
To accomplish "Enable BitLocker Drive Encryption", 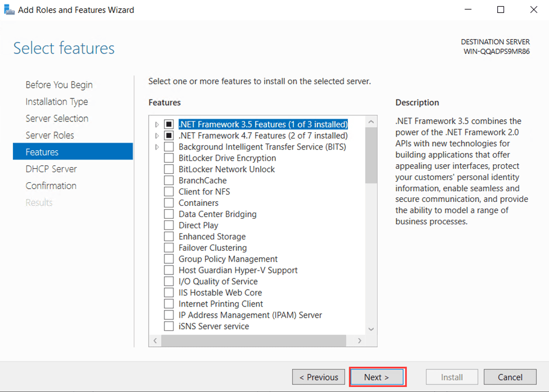I will coord(168,158).
